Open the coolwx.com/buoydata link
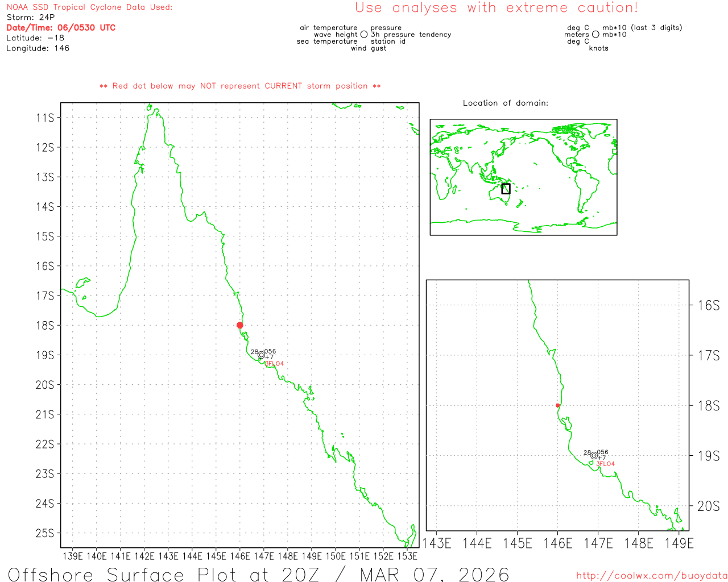Screen dimensions: 728x582 652,576
